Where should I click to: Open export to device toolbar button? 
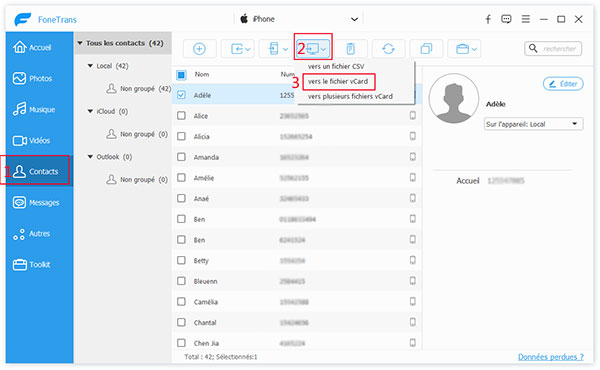(276, 49)
